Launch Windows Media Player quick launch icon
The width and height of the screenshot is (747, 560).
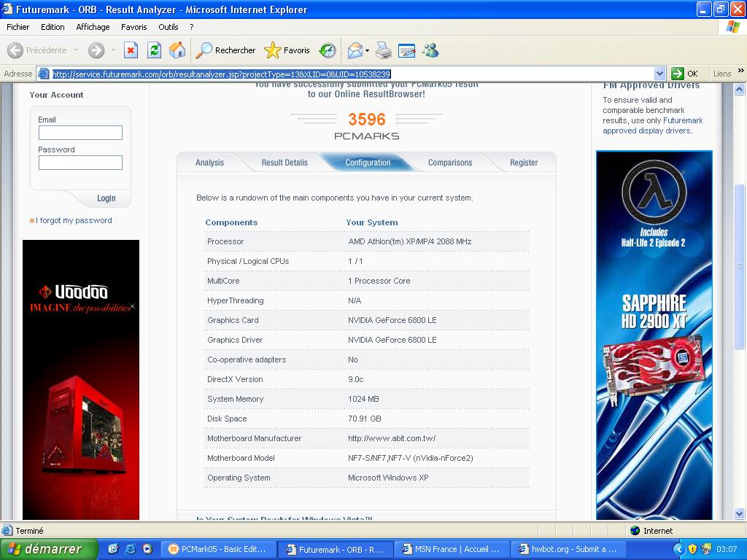click(x=147, y=549)
